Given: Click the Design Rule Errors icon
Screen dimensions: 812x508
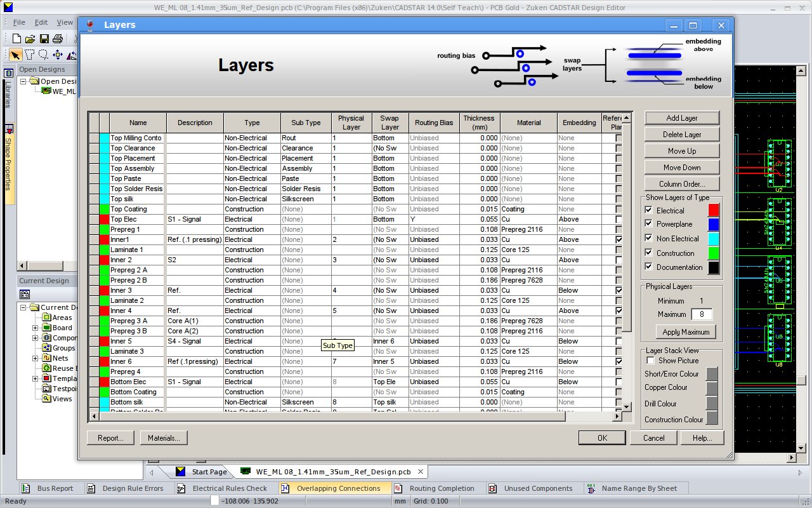Looking at the screenshot, I should click(x=91, y=488).
